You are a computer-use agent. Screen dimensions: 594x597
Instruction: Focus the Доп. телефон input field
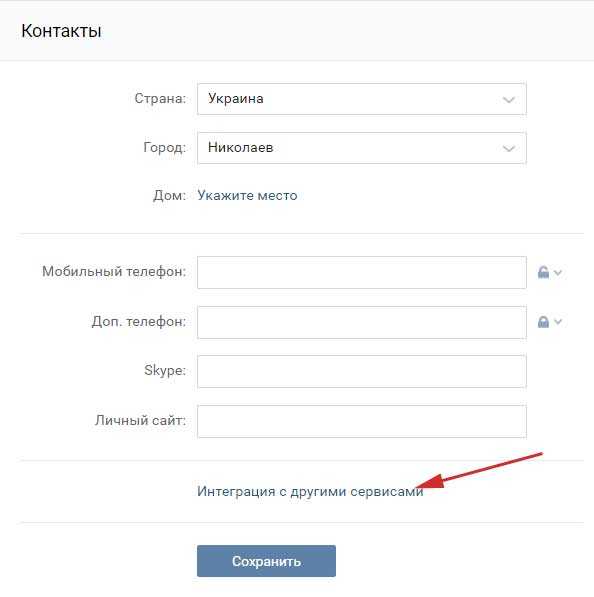coord(362,322)
